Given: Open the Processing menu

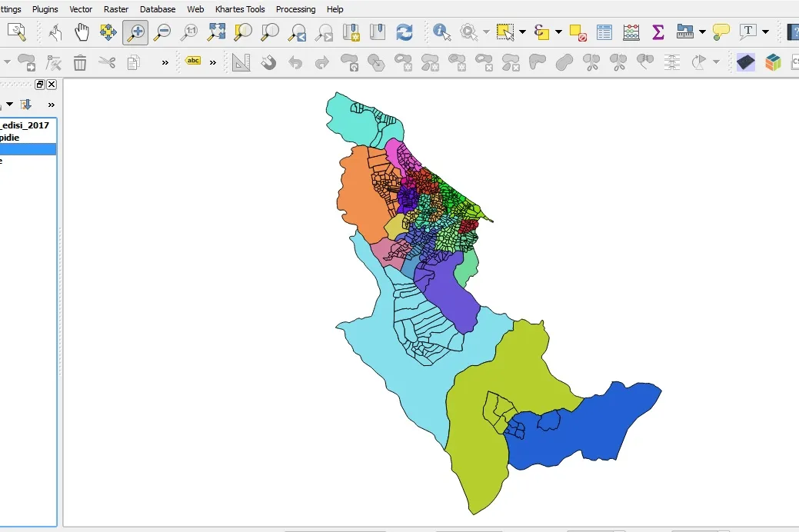Looking at the screenshot, I should click(x=295, y=9).
